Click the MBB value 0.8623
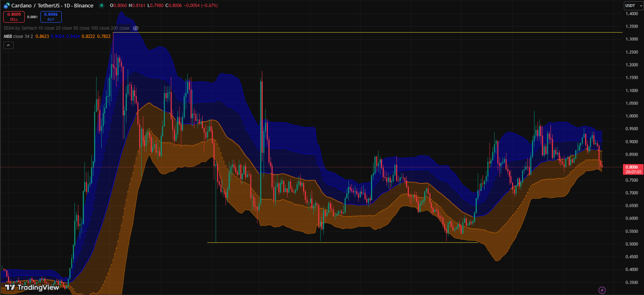Viewport: 644px width, 295px height. pyautogui.click(x=42, y=36)
